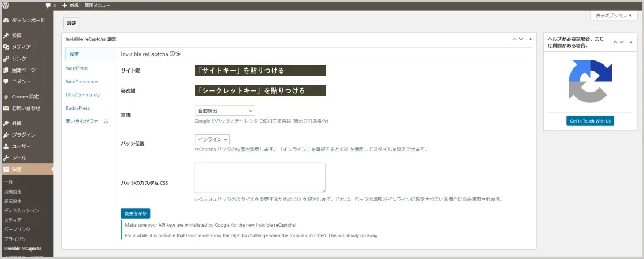Open ツール in the sidebar

pos(19,158)
